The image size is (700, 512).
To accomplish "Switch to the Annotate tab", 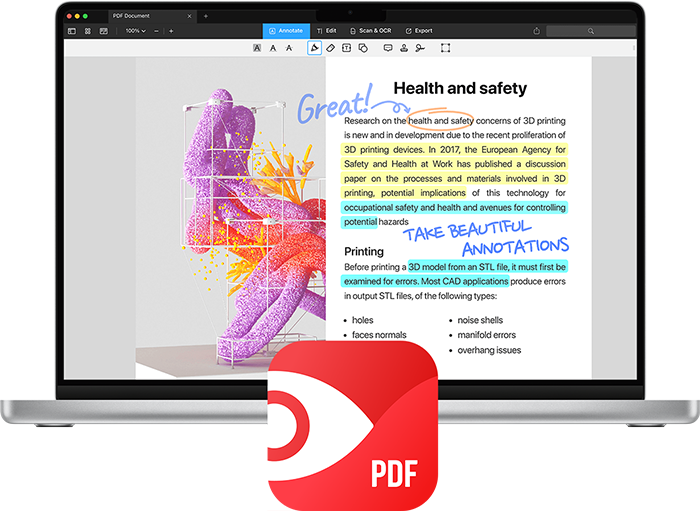I will click(x=286, y=31).
